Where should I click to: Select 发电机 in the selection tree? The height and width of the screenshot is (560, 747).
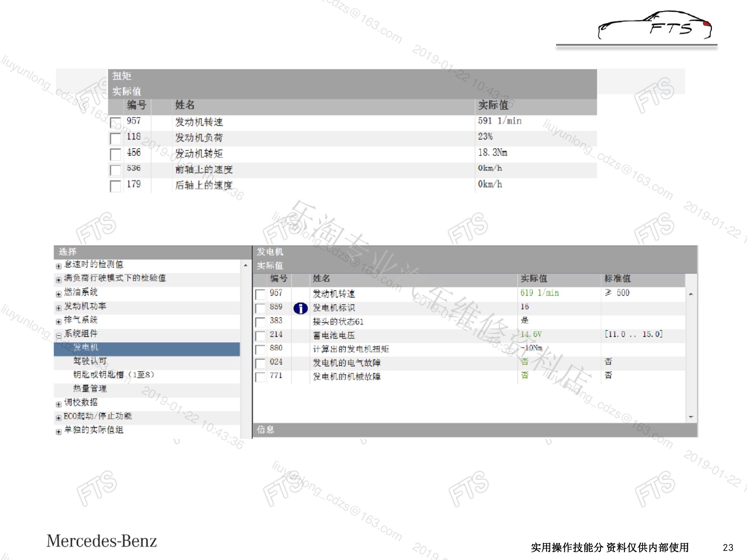[x=147, y=349]
